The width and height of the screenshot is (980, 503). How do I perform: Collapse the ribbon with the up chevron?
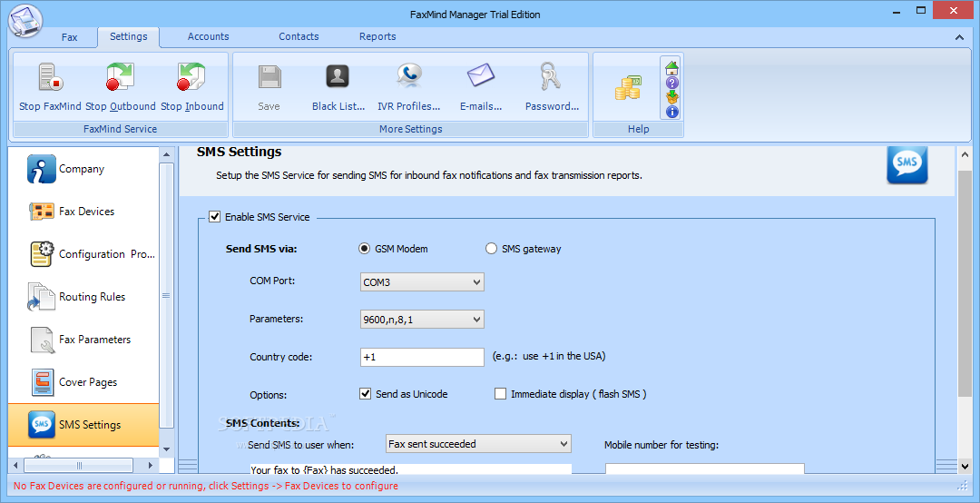pyautogui.click(x=959, y=37)
